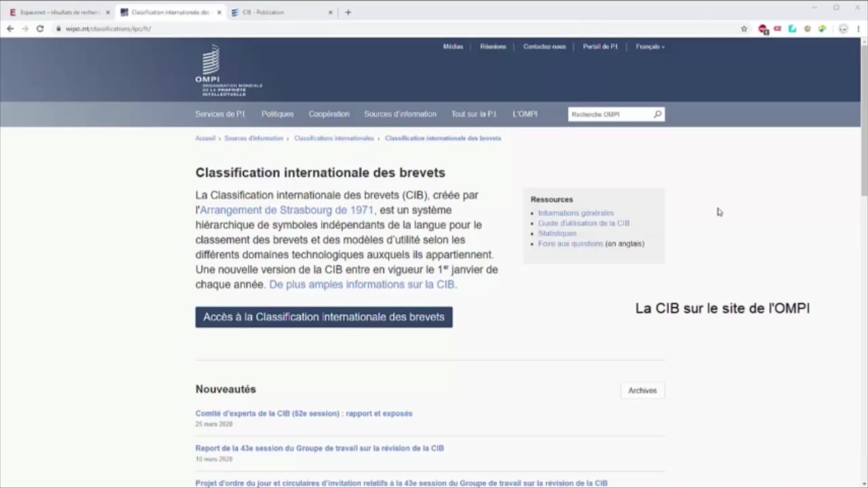Open the Sources d'information menu

[x=401, y=114]
